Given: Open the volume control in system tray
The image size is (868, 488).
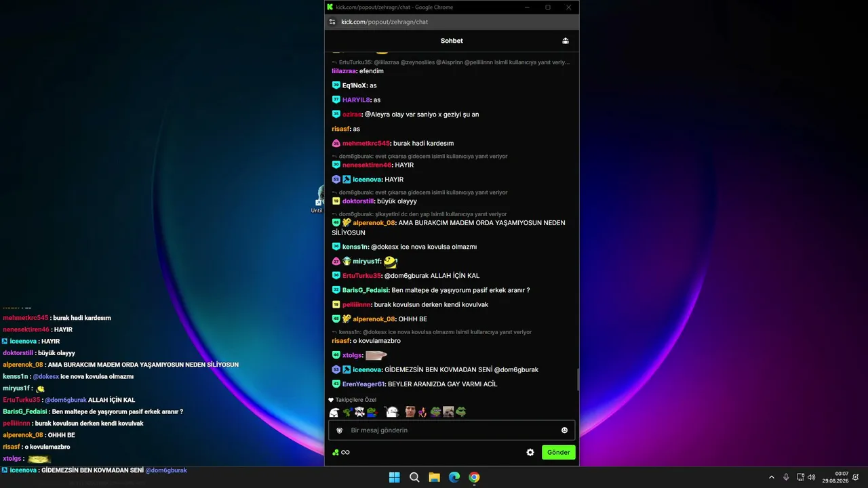Looking at the screenshot, I should tap(812, 477).
